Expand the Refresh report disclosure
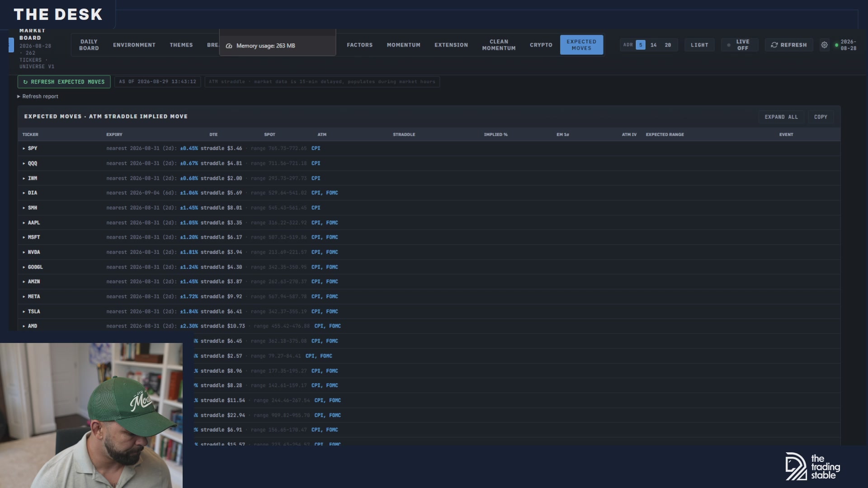The width and height of the screenshot is (868, 488). click(x=38, y=96)
